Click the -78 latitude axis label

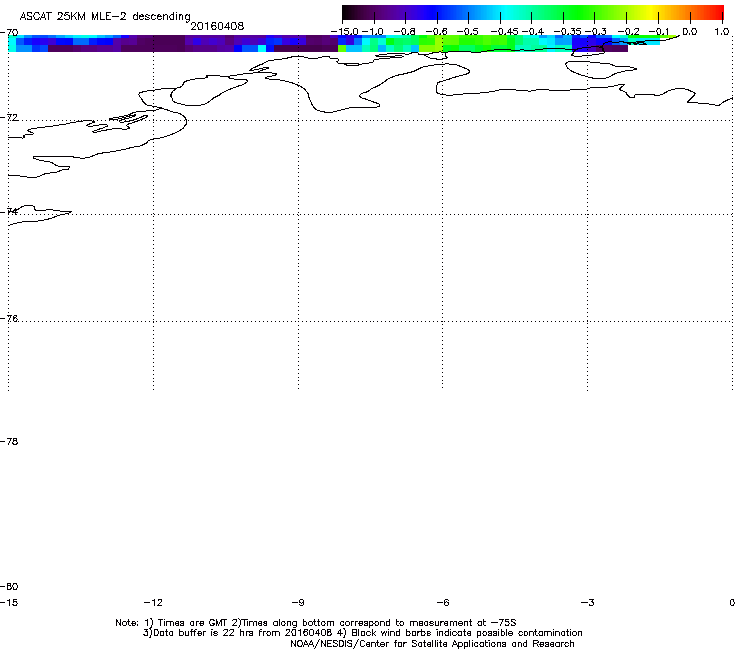[x=9, y=442]
